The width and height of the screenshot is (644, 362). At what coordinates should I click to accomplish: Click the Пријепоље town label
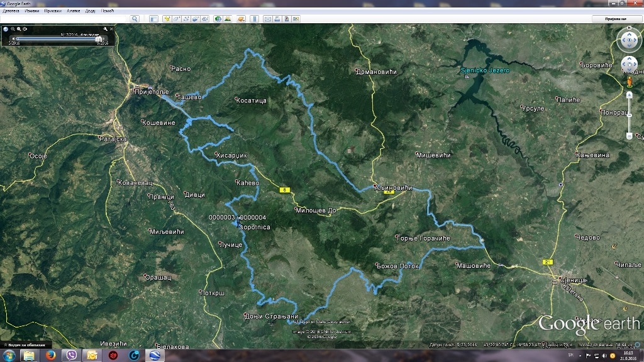click(x=152, y=92)
